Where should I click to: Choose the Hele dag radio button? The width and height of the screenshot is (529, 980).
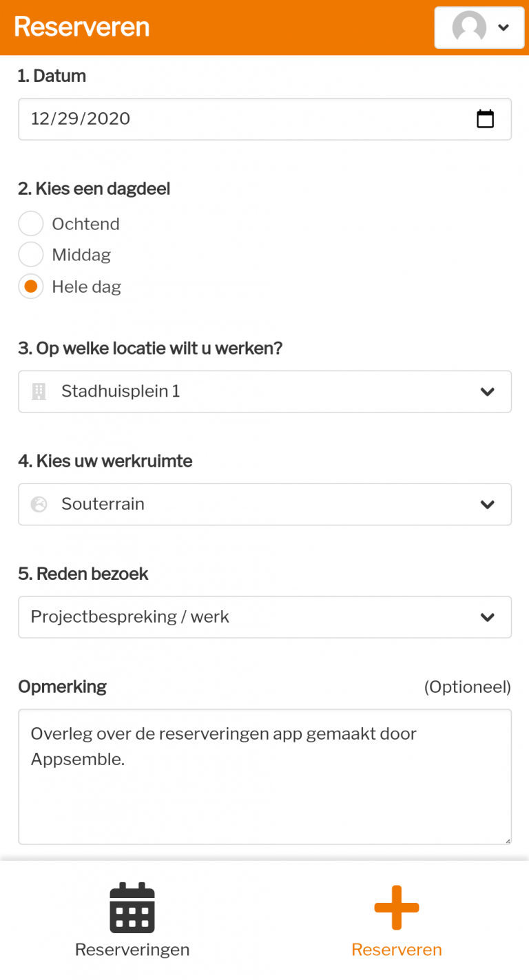pos(31,286)
